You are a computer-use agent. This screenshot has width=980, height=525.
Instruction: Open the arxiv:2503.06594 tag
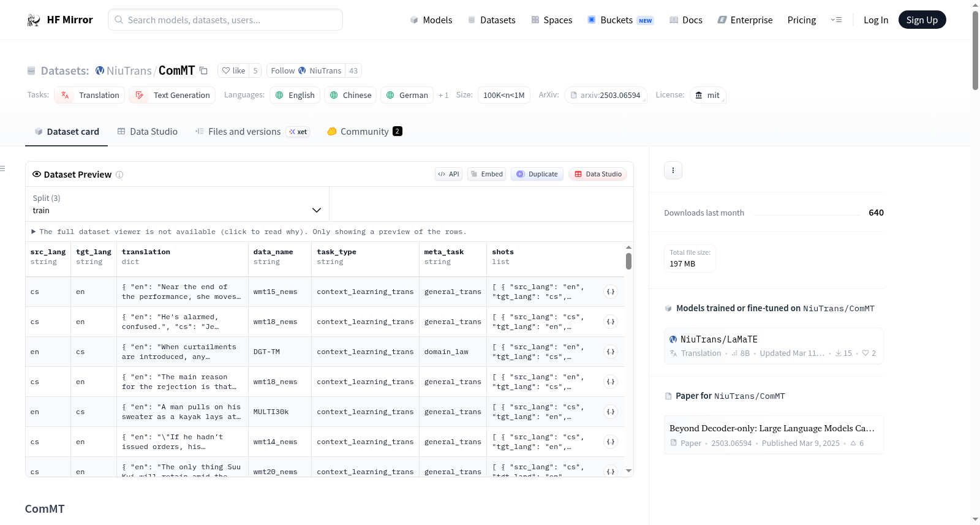pos(606,95)
